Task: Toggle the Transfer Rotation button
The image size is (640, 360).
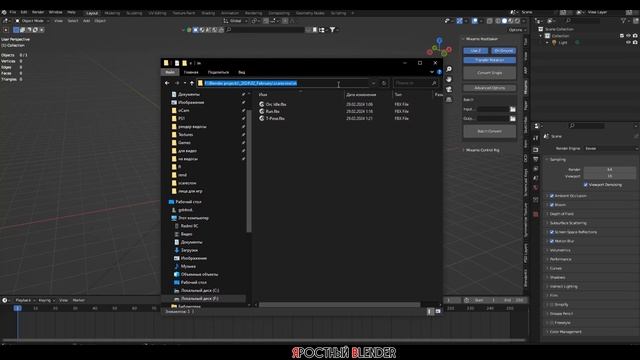Action: (x=490, y=60)
